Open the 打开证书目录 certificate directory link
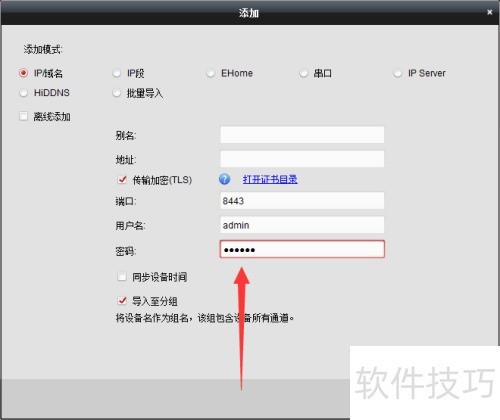The height and width of the screenshot is (420, 500). (270, 179)
